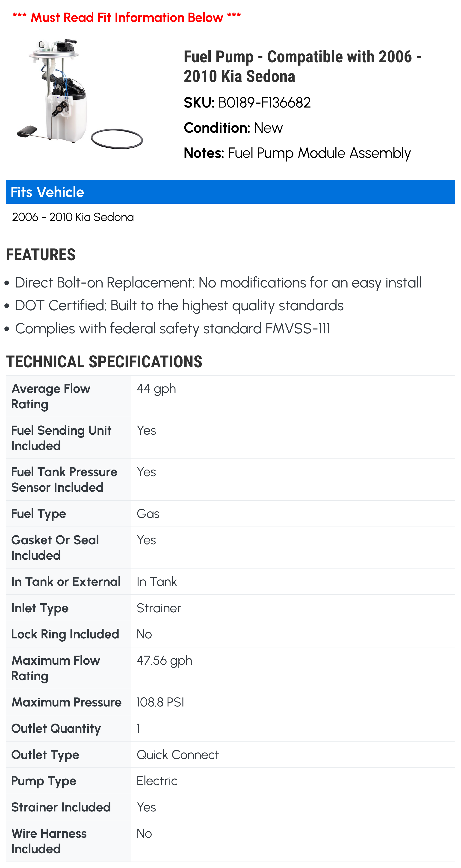
Task: Click the "Average Flow Rating" spec label
Action: click(x=51, y=396)
